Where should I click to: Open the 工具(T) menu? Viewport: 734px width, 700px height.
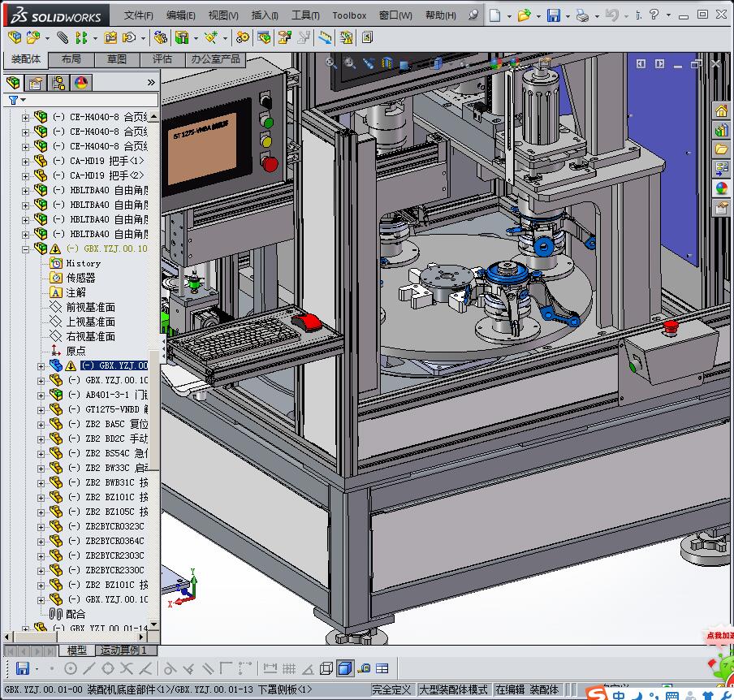tap(305, 15)
